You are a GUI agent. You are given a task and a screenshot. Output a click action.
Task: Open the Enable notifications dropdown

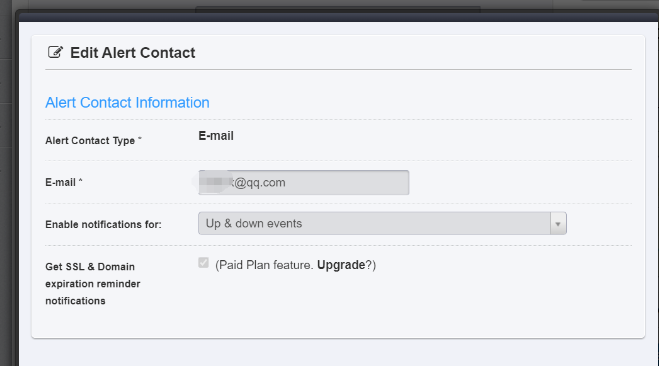coord(382,223)
